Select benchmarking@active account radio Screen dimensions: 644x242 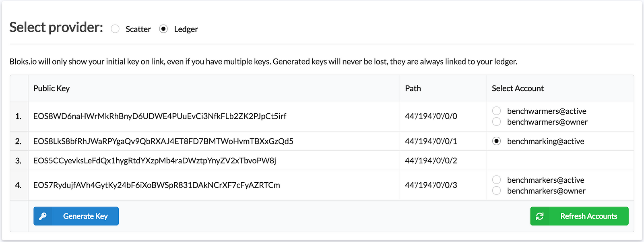(497, 141)
